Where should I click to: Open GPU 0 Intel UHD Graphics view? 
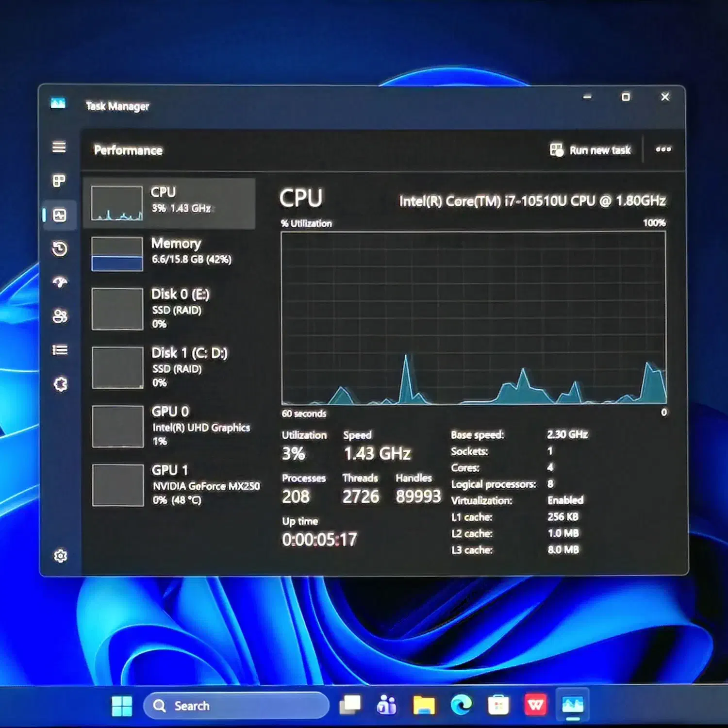click(170, 426)
